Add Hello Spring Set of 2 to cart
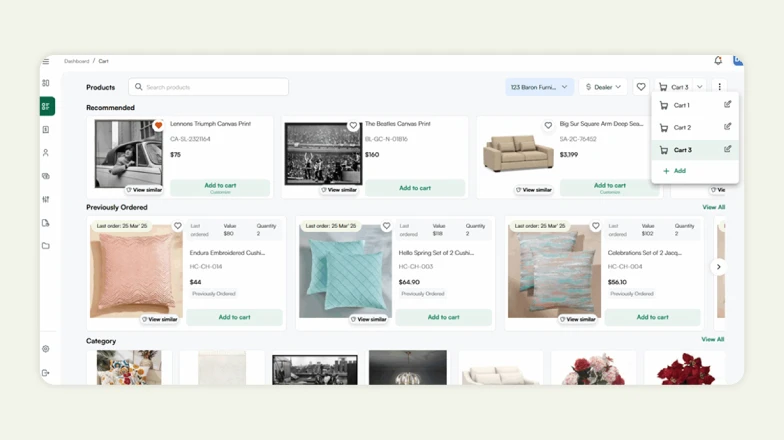This screenshot has width=784, height=440. (x=444, y=317)
